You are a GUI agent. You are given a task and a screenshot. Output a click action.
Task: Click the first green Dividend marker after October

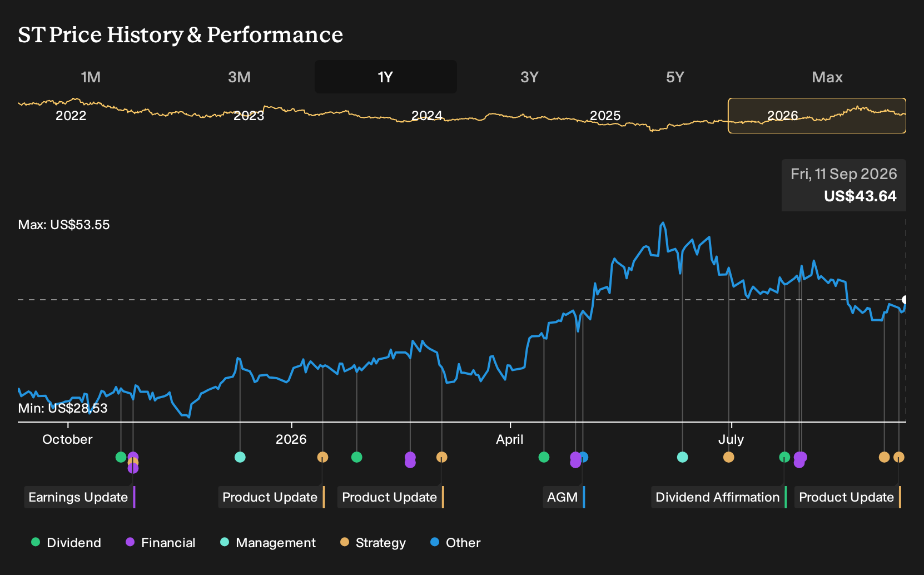[x=121, y=457]
